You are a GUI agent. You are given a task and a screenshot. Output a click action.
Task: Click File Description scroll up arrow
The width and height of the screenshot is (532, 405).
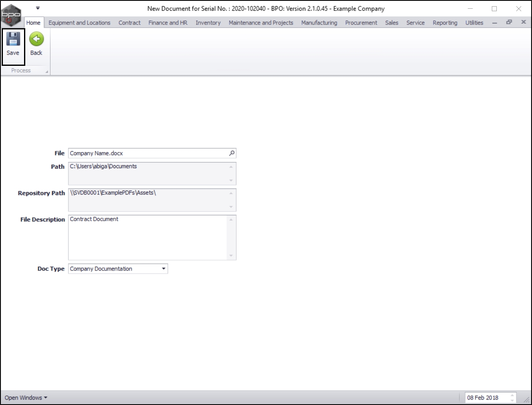tap(231, 219)
